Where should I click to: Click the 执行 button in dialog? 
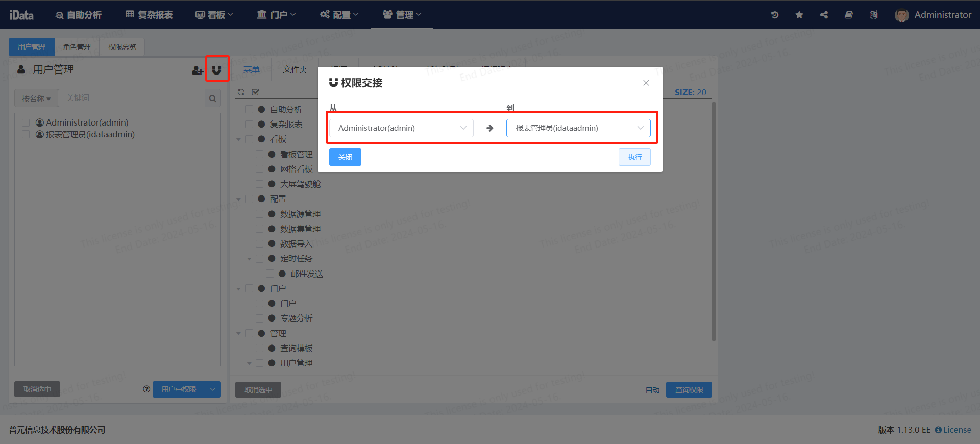coord(634,157)
